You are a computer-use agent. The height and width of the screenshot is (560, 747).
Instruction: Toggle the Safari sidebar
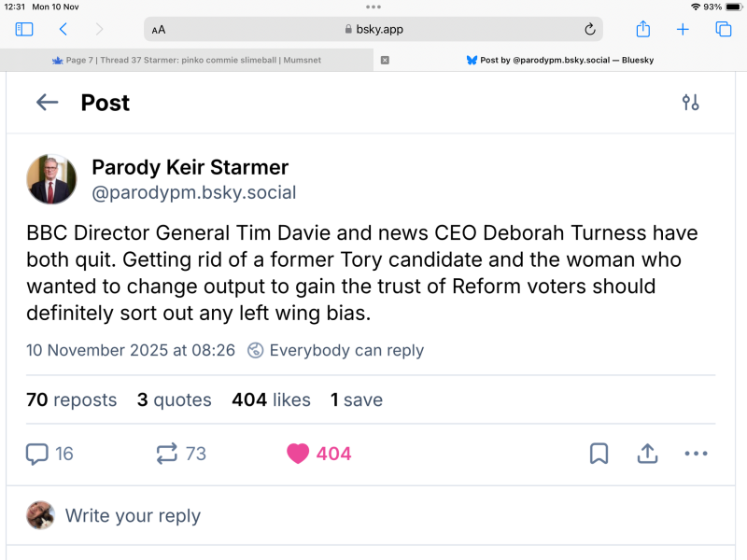pos(23,29)
